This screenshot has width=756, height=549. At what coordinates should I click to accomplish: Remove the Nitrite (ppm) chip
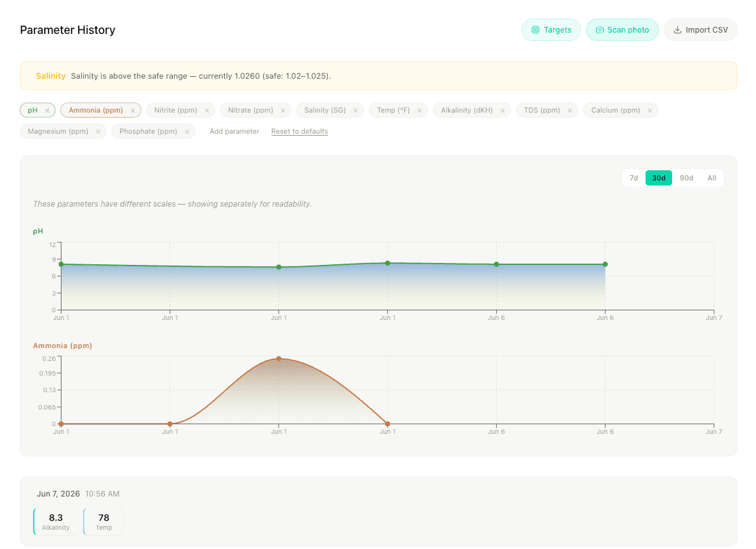click(x=207, y=111)
